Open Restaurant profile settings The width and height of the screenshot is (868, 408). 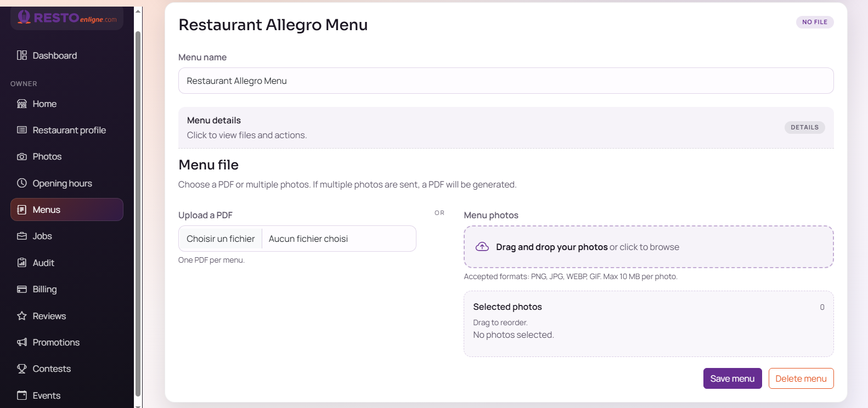69,130
